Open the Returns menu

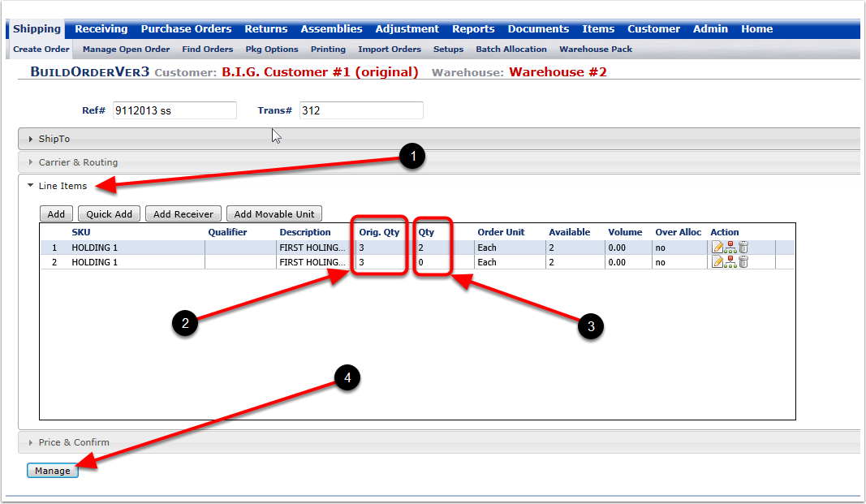pos(266,28)
